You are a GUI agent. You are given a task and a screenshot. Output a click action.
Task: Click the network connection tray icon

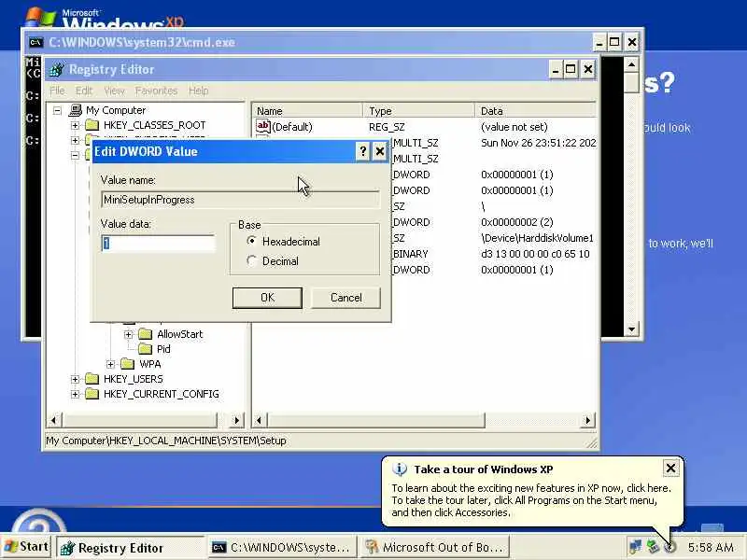pos(636,547)
